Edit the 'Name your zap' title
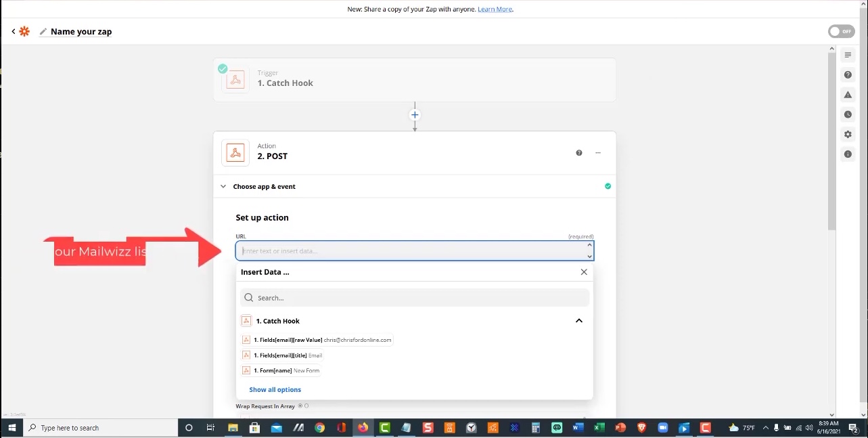 (81, 31)
